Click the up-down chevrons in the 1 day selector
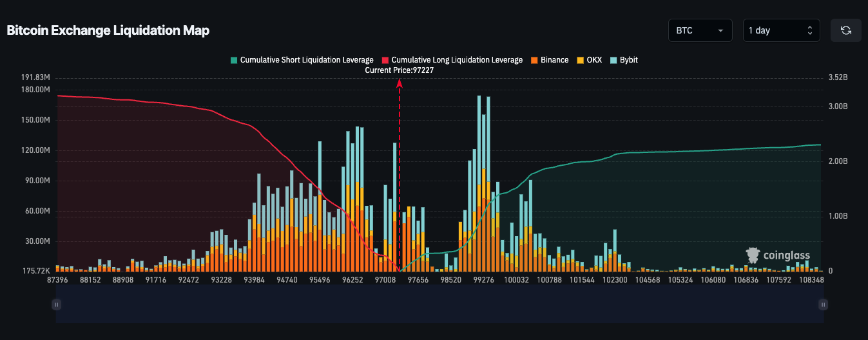The image size is (868, 340). tap(810, 30)
